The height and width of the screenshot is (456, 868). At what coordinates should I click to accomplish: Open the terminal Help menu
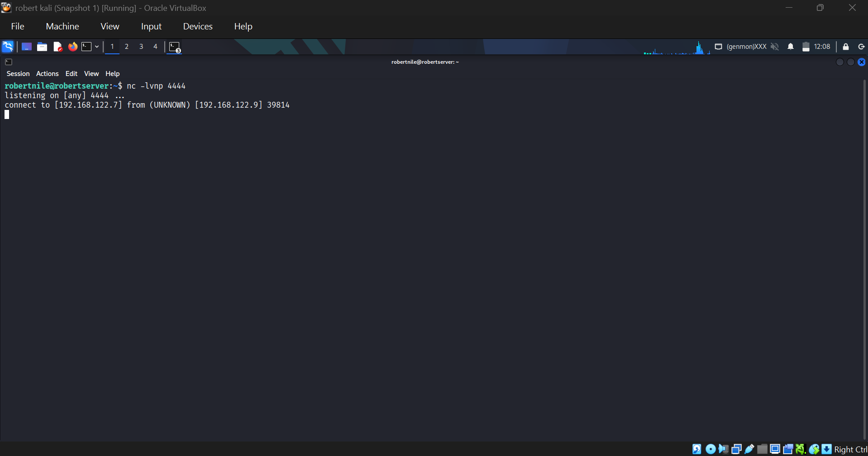point(113,74)
